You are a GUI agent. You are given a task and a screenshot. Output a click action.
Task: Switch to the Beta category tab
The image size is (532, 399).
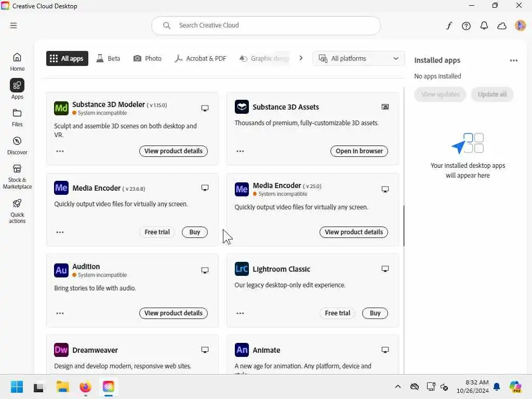(108, 58)
